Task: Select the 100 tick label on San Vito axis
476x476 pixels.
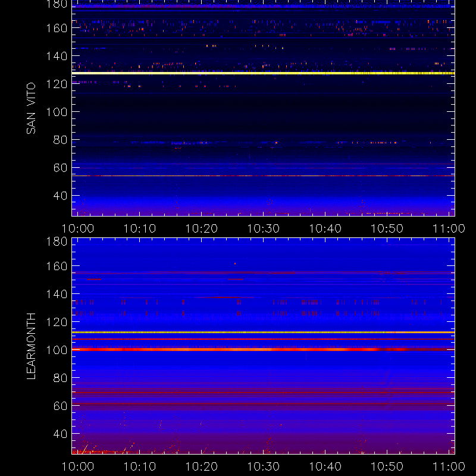Action: tap(57, 112)
